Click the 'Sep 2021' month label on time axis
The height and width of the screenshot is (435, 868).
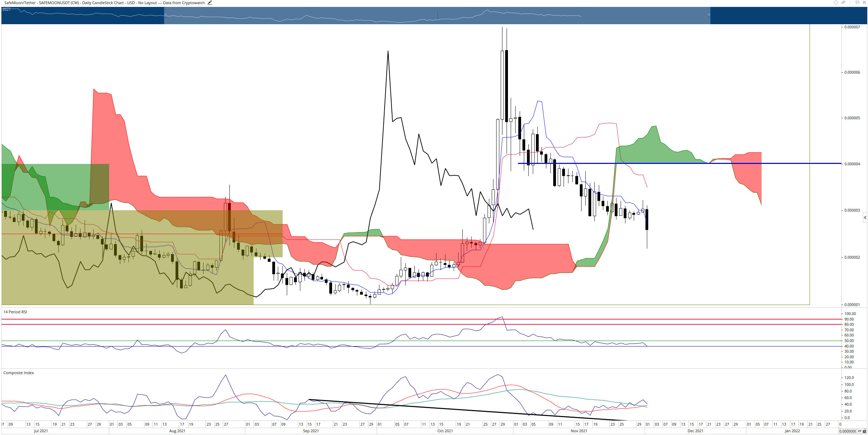(x=311, y=431)
